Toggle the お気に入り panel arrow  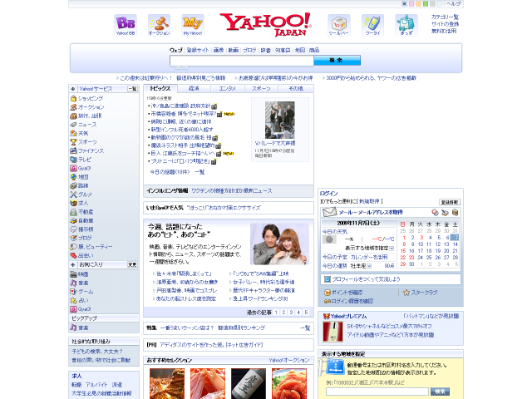click(x=72, y=264)
